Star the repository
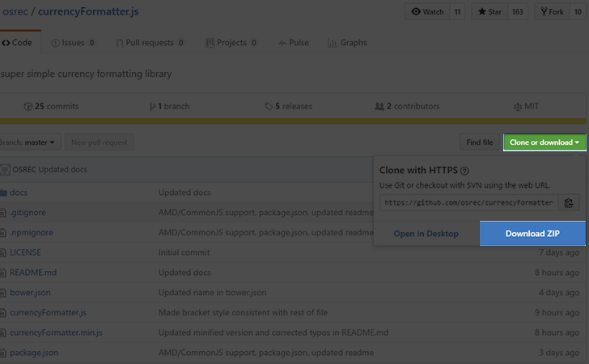Screen dimensions: 589x364 click(491, 12)
